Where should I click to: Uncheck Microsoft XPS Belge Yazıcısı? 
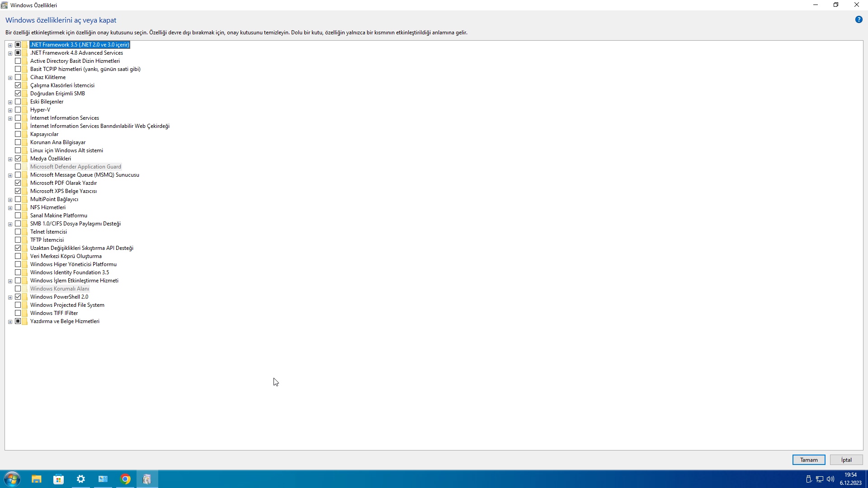pos(18,191)
